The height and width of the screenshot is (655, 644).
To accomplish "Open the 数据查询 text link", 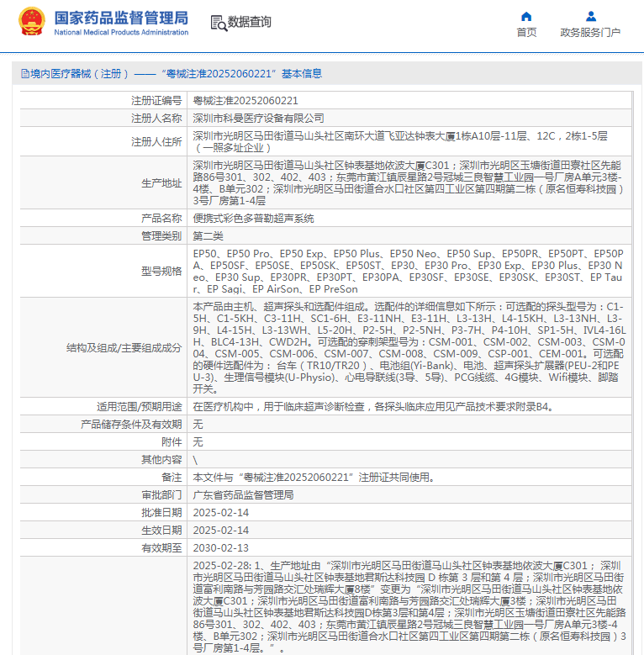I will pyautogui.click(x=250, y=22).
